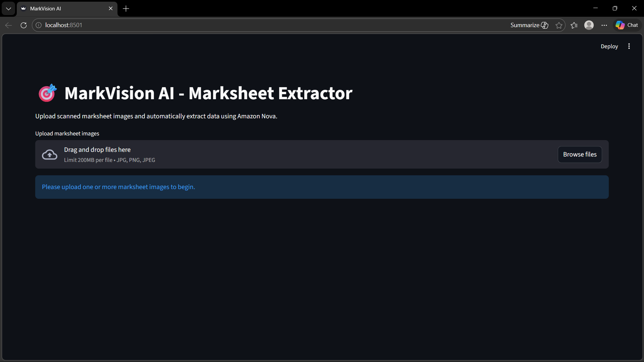Open the browser profile avatar
Image resolution: width=644 pixels, height=362 pixels.
pos(589,25)
